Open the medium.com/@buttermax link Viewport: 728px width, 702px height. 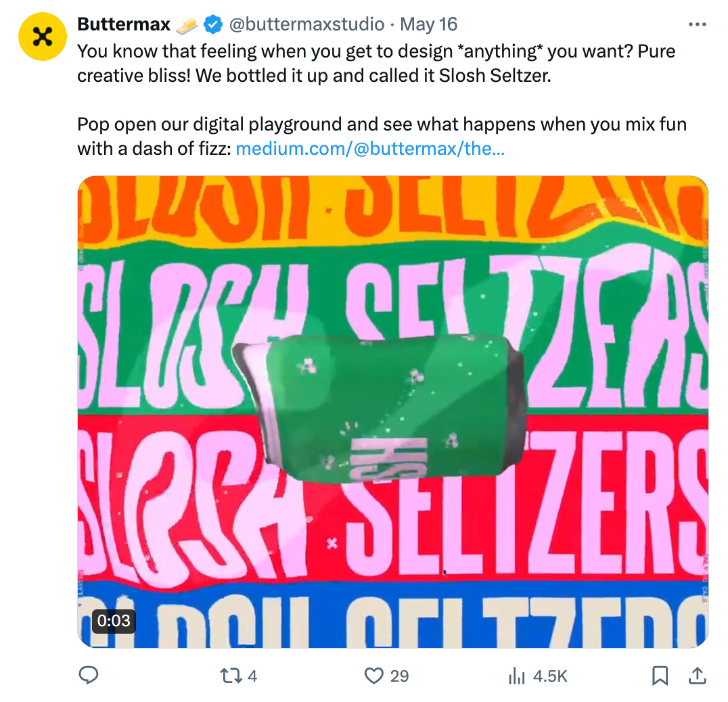(370, 149)
